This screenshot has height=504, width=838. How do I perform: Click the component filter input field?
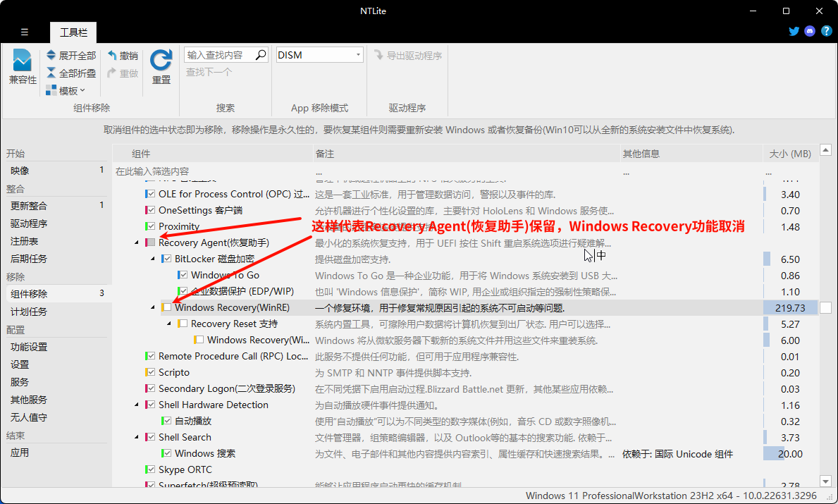(213, 171)
